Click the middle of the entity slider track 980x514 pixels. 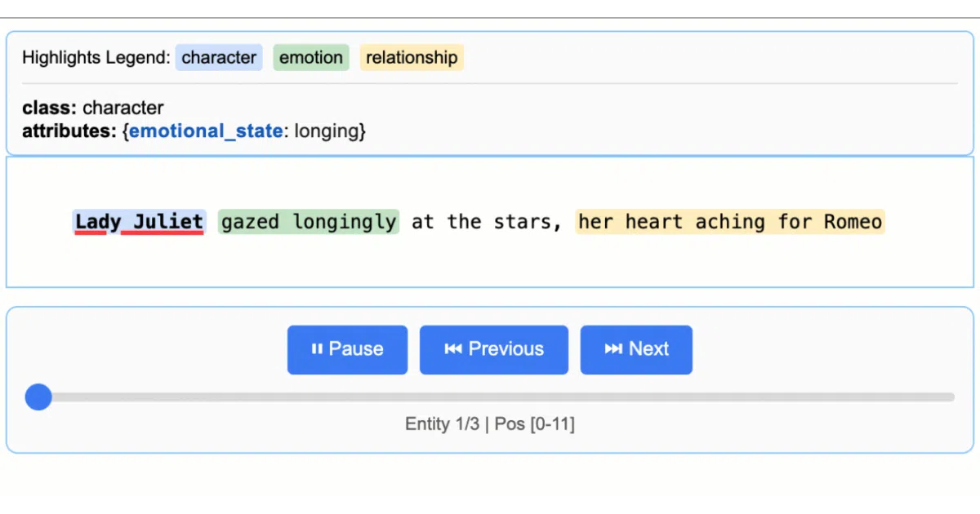pos(490,397)
